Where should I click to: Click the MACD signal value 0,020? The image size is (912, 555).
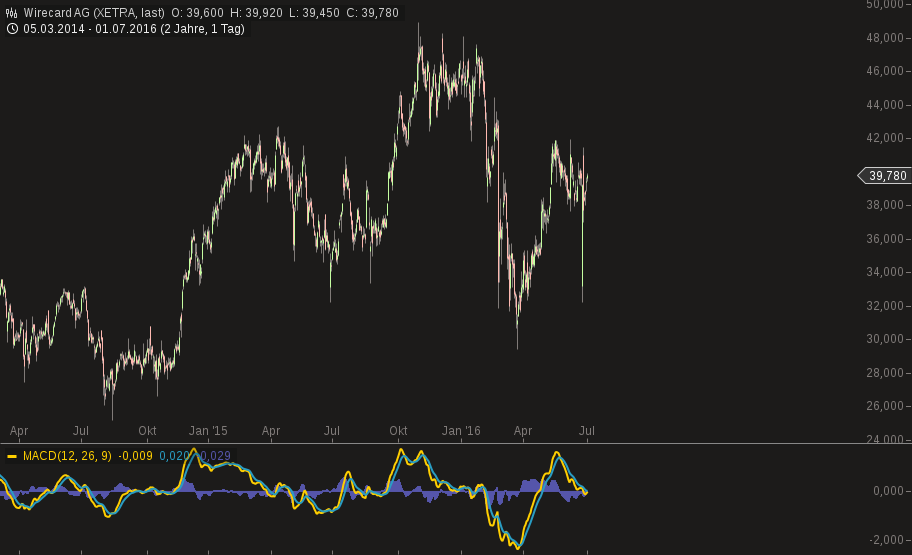tap(174, 456)
